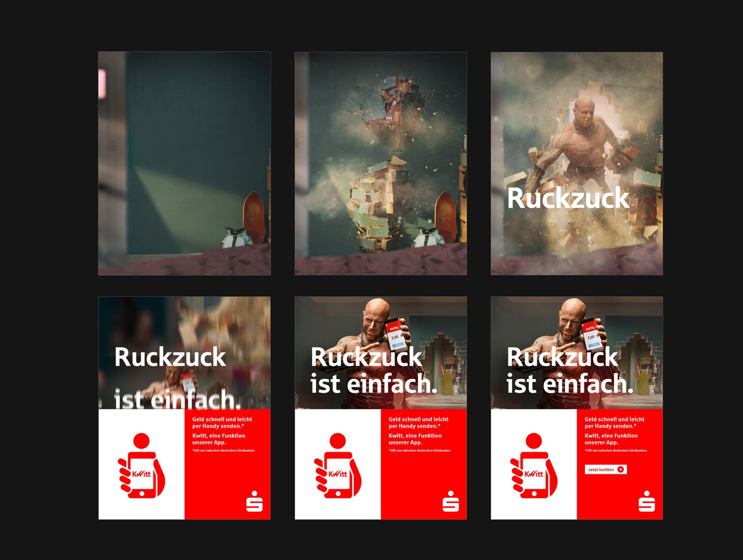Click Sparkasse logo in panel with Jetzt kwitten button
Screen dimensions: 743x560
[647, 501]
